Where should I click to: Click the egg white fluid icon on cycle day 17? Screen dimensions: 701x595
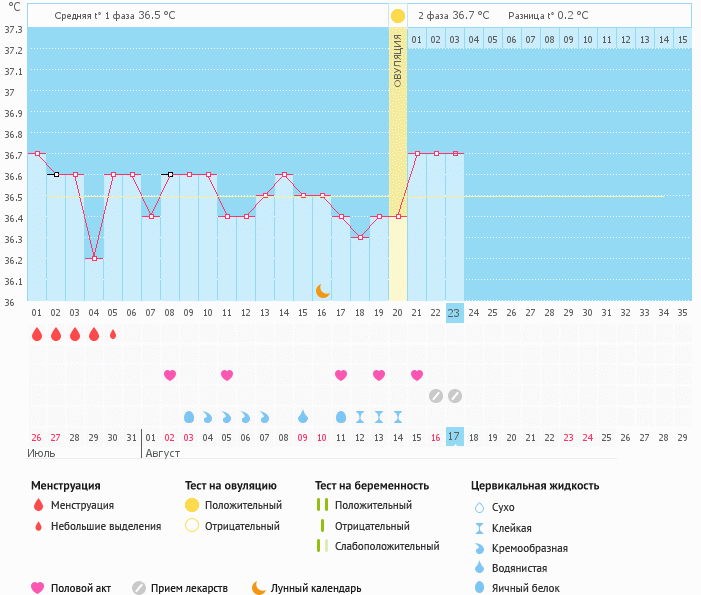[x=341, y=416]
